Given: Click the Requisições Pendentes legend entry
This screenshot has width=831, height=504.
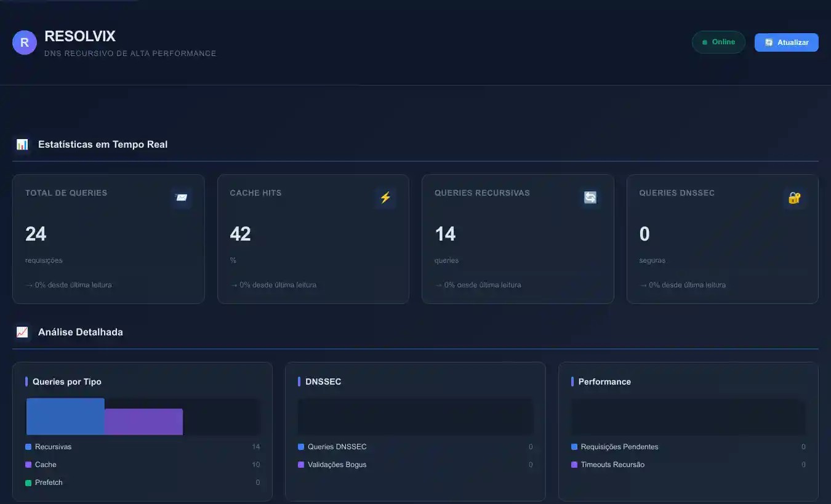Looking at the screenshot, I should click(619, 447).
